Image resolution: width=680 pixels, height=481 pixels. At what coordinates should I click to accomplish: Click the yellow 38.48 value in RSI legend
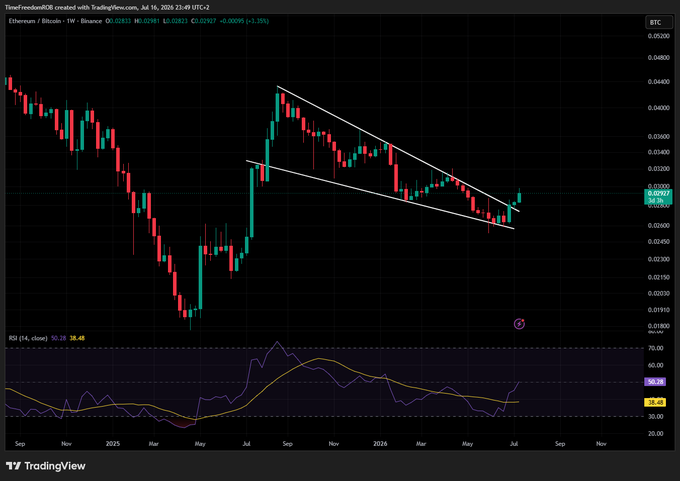(77, 338)
